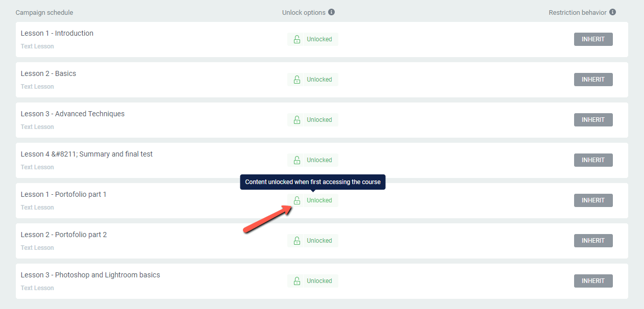Click the lock icon for Photoshop and Lightroom basics

[x=296, y=281]
